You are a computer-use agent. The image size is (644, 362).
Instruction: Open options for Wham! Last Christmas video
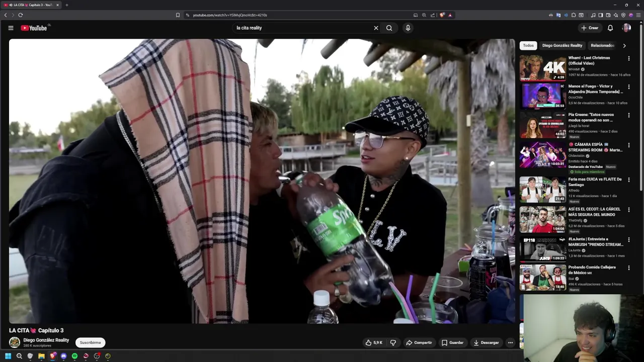[x=628, y=58]
